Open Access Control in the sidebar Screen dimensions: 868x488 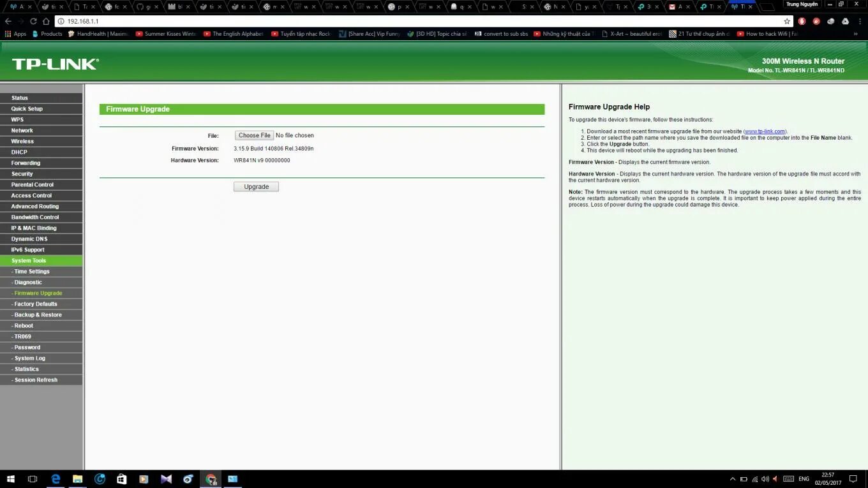coord(41,196)
